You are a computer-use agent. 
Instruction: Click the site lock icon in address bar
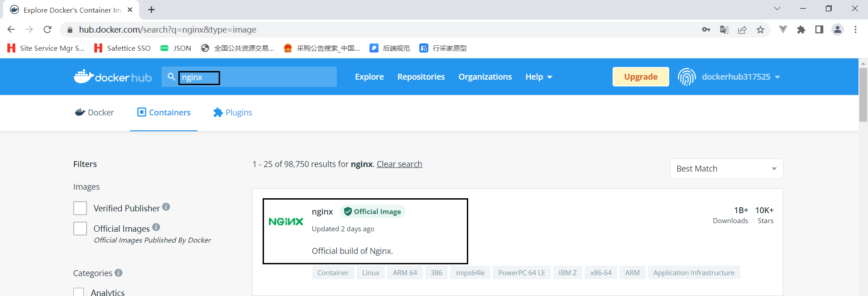click(69, 30)
